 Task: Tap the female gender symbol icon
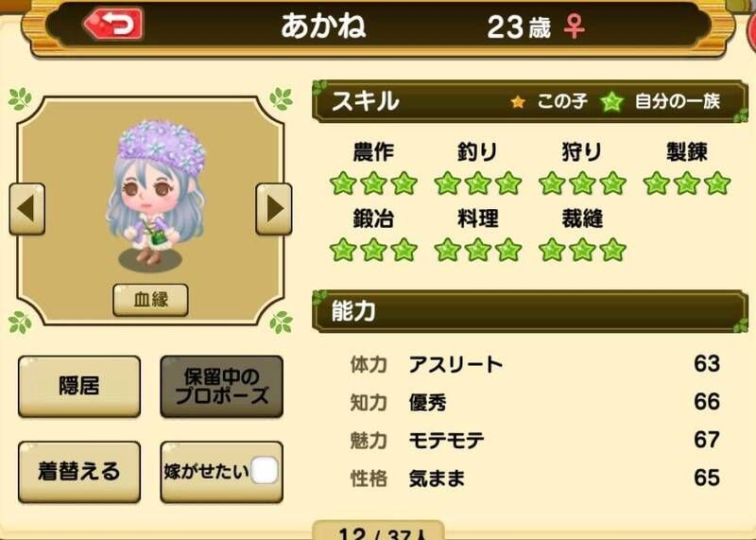click(575, 26)
